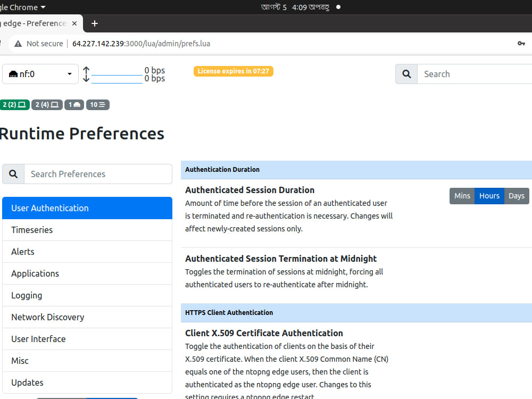Open the Updates preferences section
This screenshot has width=532, height=399.
click(x=87, y=383)
